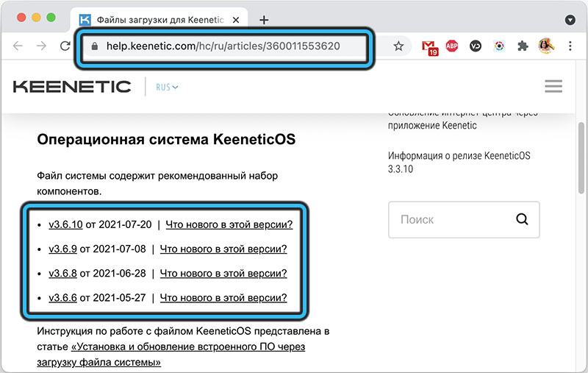The image size is (588, 373).
Task: Reload the Keenetic page
Action: tap(65, 46)
